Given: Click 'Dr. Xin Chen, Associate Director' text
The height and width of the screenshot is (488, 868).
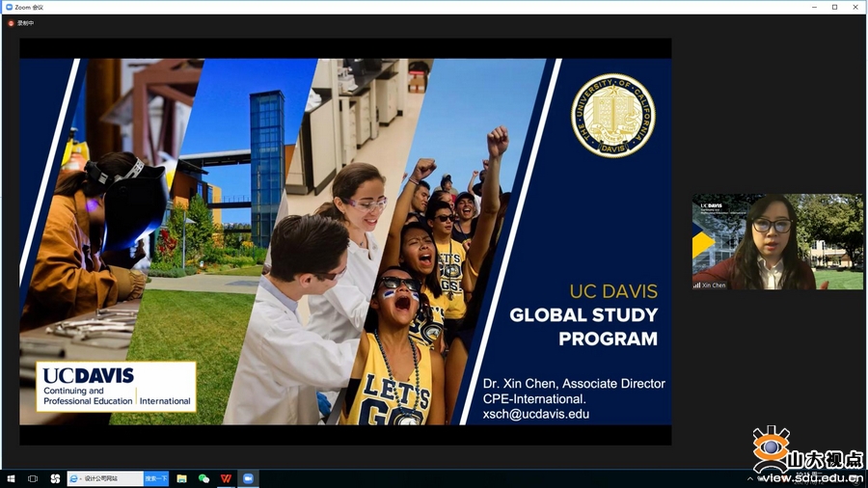Looking at the screenshot, I should [574, 384].
